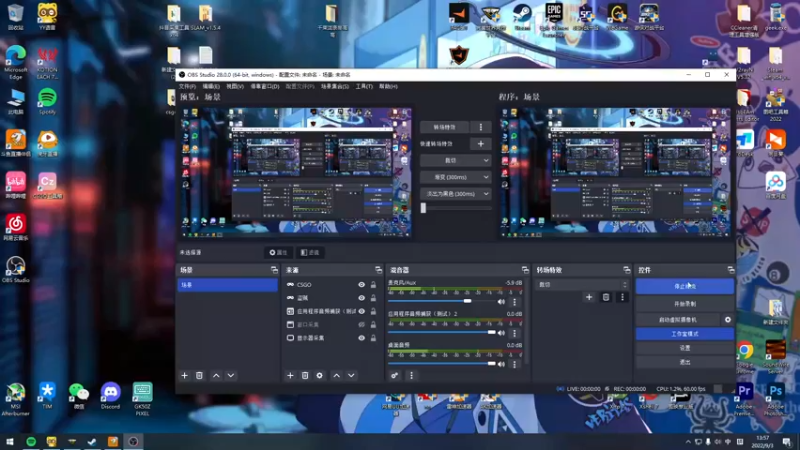Open the 编辑(E) menu
Screen dimensions: 800x450
[x=211, y=87]
